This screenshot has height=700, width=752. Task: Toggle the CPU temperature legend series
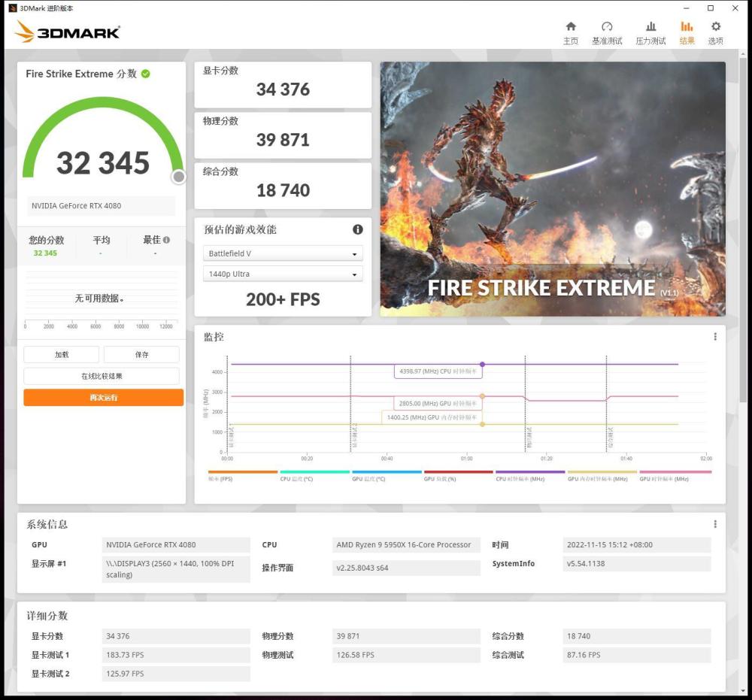pyautogui.click(x=314, y=476)
